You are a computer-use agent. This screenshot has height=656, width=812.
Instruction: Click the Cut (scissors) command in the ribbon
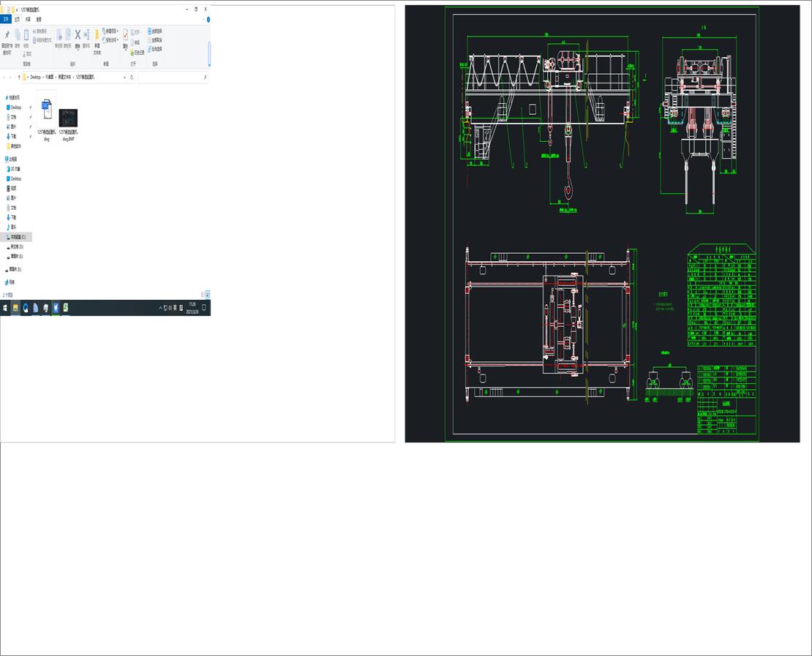pos(28,54)
